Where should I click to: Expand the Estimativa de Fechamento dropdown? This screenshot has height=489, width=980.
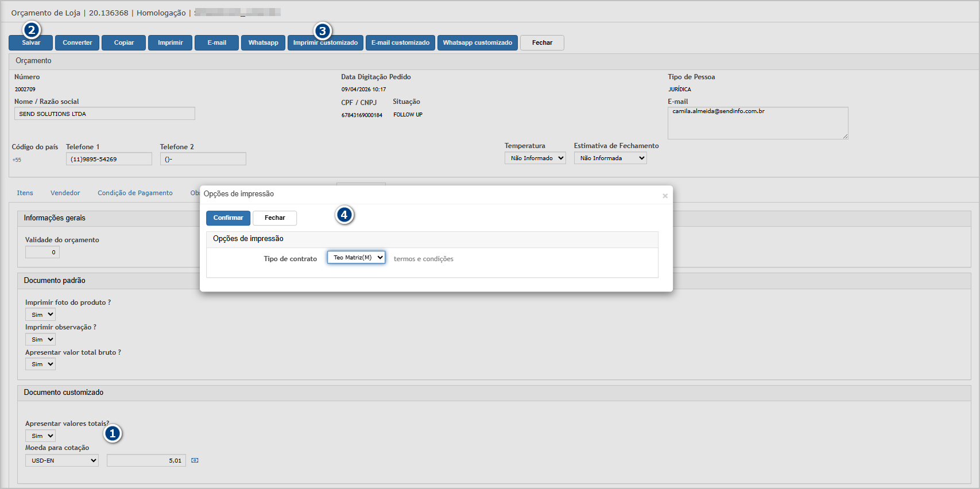(610, 158)
